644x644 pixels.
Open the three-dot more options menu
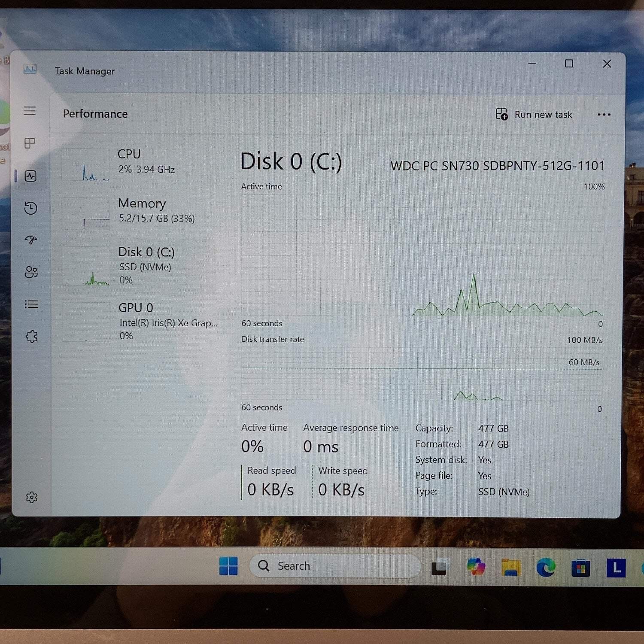(604, 114)
